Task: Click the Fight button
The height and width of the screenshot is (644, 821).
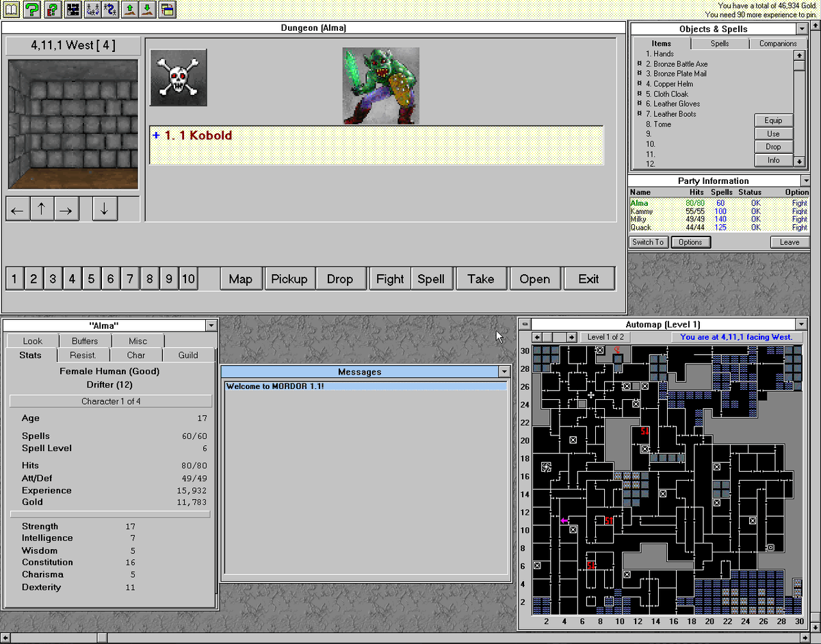Action: pos(390,278)
